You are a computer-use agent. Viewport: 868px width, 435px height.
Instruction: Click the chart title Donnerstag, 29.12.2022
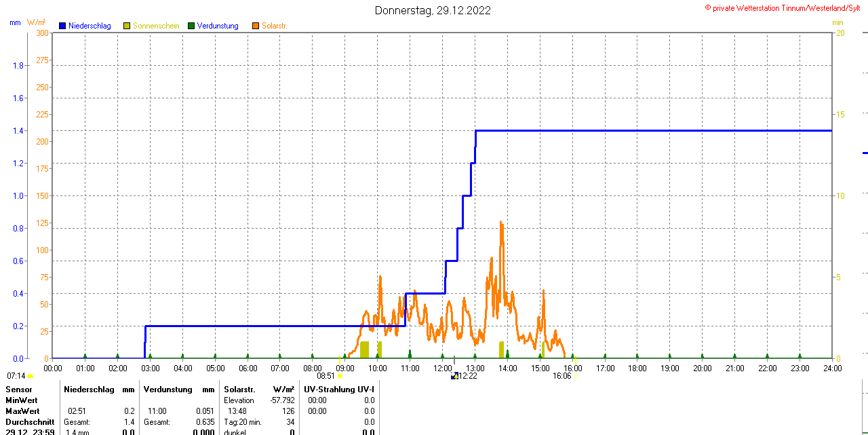tap(433, 10)
